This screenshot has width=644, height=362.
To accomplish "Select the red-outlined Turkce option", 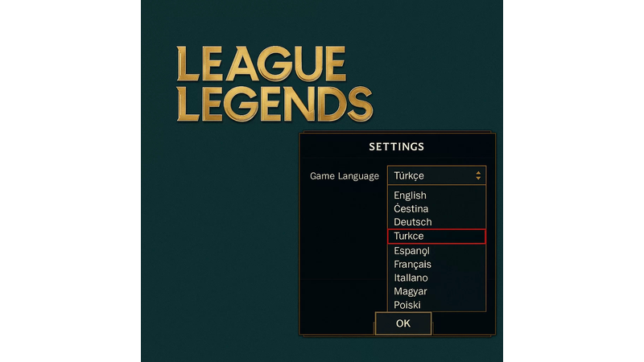I will pyautogui.click(x=436, y=237).
